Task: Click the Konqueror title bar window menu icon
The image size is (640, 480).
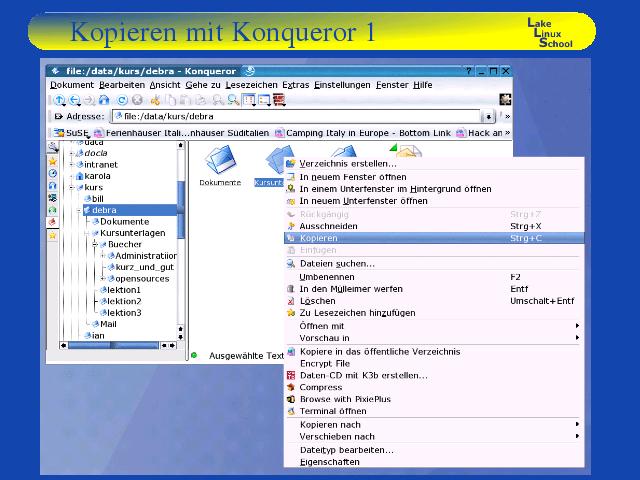Action: [x=56, y=71]
